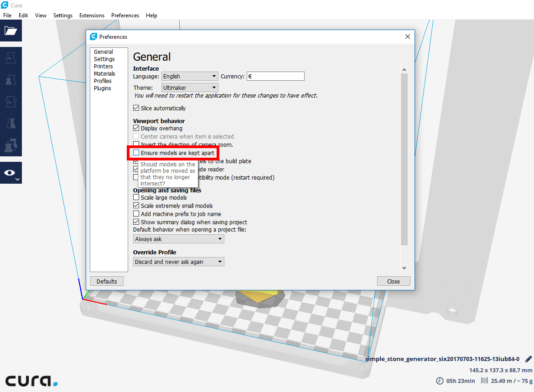Image resolution: width=534 pixels, height=392 pixels.
Task: Toggle Scale extremely small models checkbox
Action: 136,206
